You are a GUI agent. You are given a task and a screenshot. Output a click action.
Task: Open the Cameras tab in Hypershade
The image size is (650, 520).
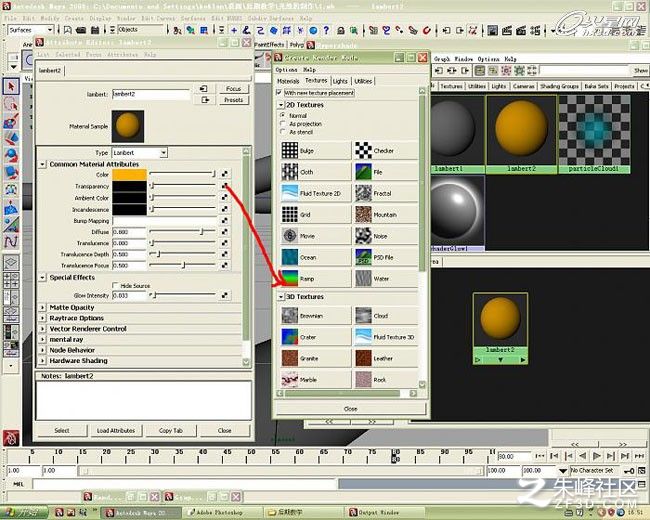(524, 86)
